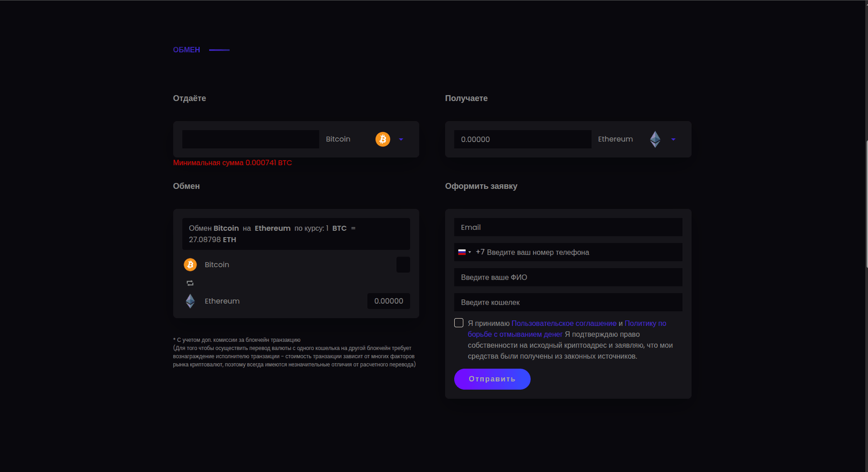868x472 pixels.
Task: Click the Bitcoin icon in the exchange summary
Action: [x=190, y=264]
